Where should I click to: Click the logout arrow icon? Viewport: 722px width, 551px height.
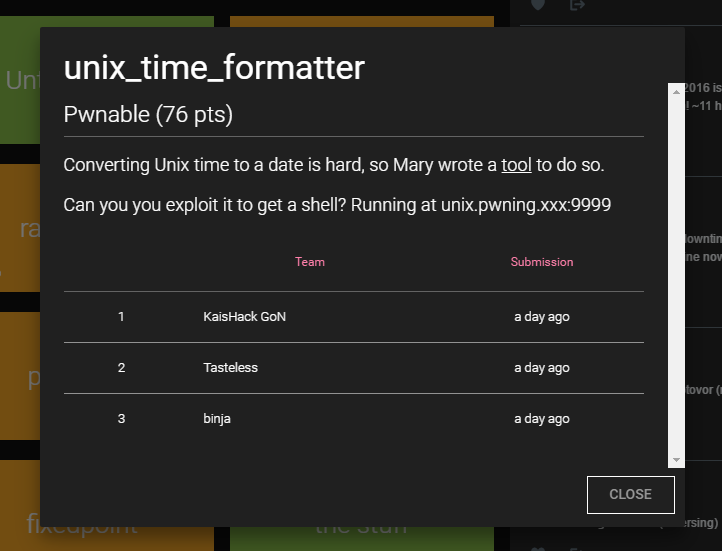(577, 5)
